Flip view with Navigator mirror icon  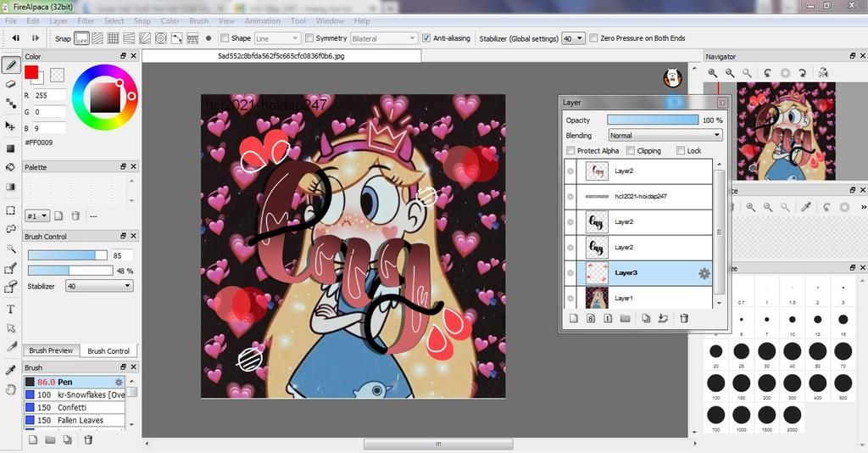(x=822, y=74)
